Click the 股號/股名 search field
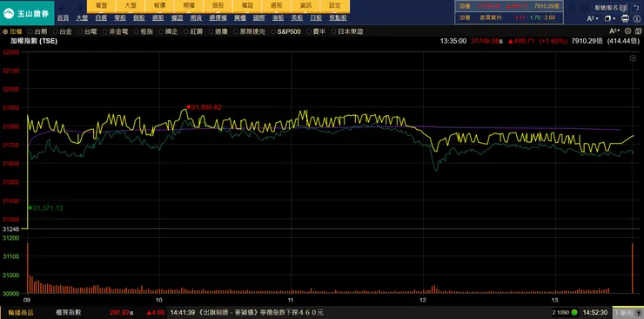Screen dimensions: 644x319 coord(607,8)
